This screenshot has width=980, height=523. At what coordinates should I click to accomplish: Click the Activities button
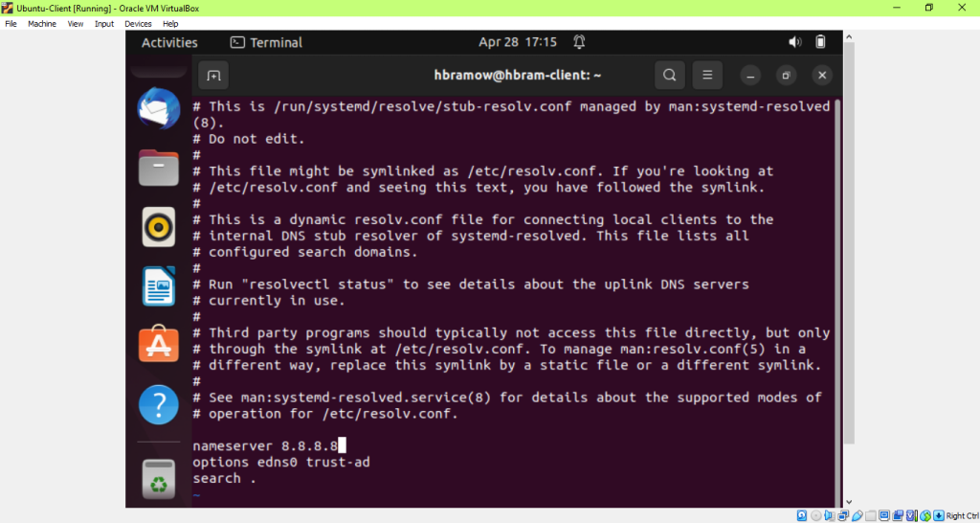pos(169,42)
